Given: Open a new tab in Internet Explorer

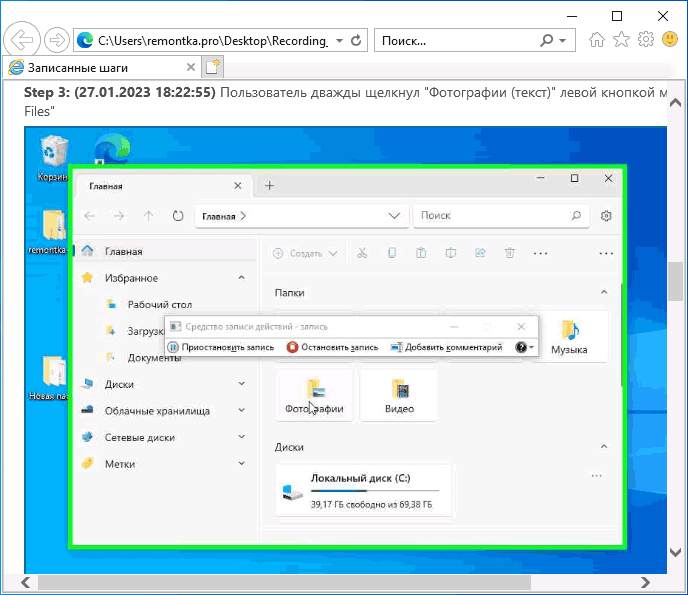Looking at the screenshot, I should coord(213,67).
